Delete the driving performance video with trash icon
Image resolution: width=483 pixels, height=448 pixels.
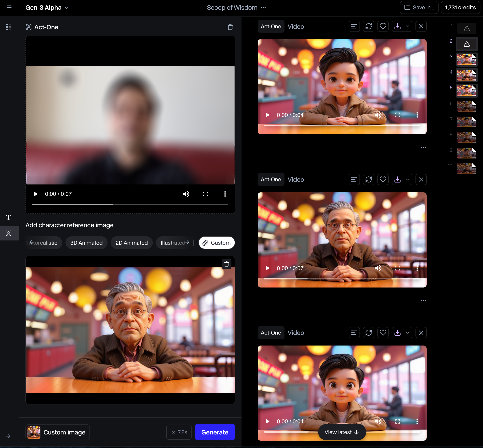[230, 27]
